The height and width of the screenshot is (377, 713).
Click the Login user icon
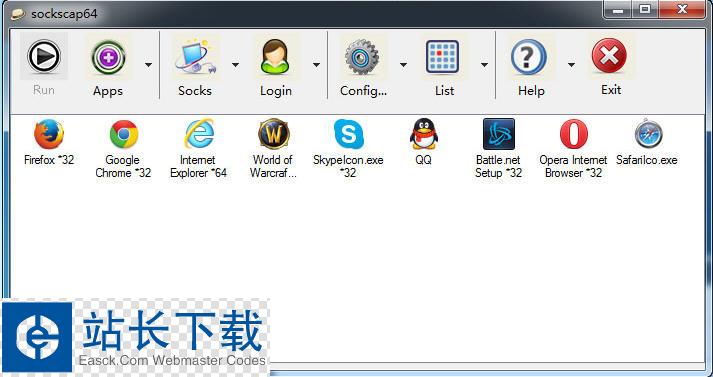[x=275, y=56]
